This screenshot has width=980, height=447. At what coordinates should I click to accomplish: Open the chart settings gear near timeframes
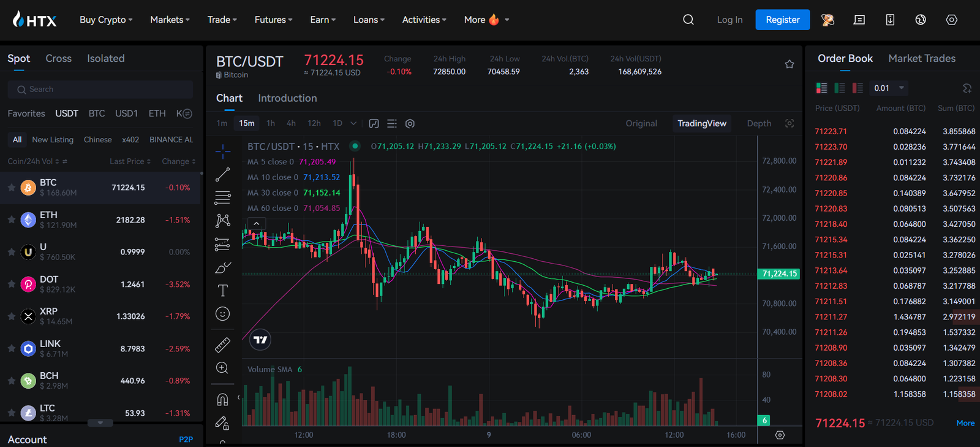click(x=410, y=124)
